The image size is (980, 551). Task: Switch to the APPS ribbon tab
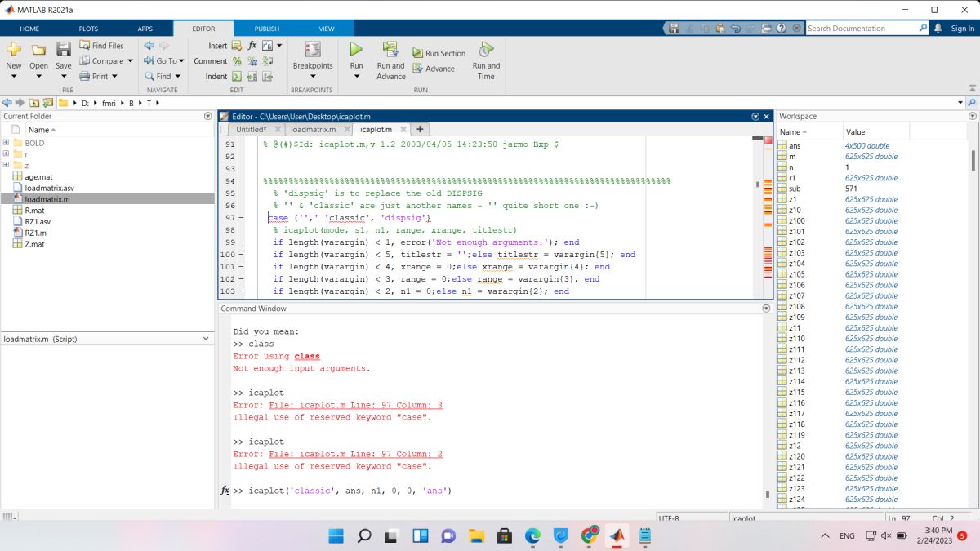coord(145,29)
